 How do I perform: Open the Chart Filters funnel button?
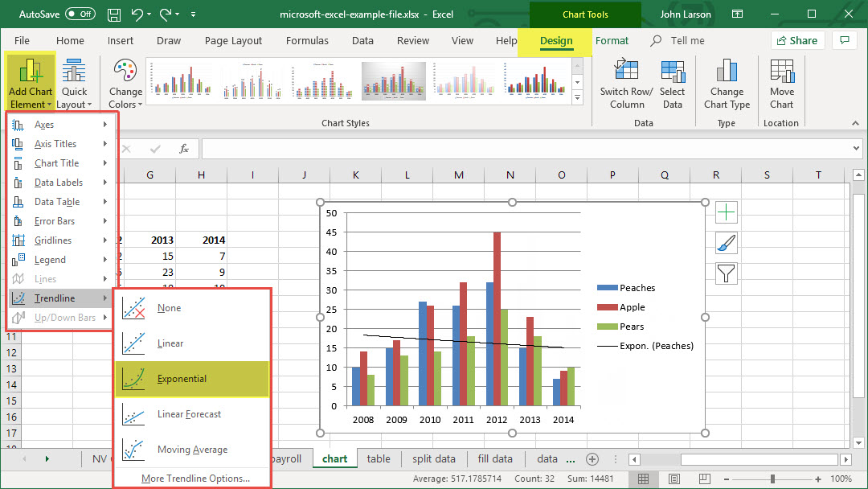727,274
